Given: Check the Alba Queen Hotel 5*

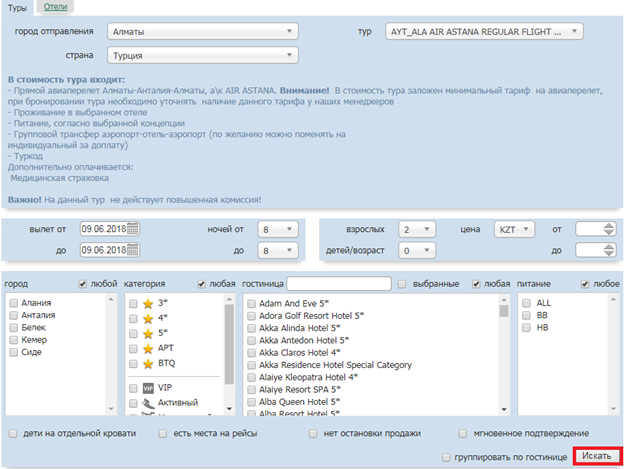Looking at the screenshot, I should coord(251,402).
